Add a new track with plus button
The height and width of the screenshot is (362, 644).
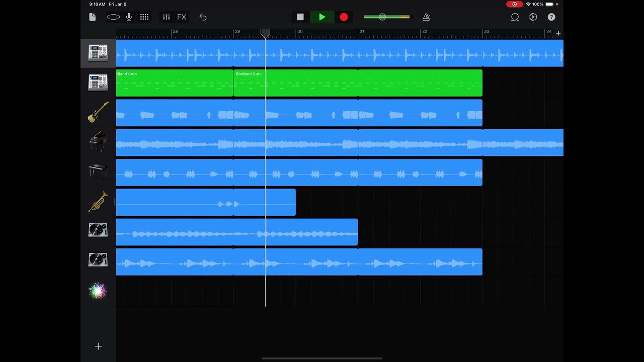(98, 346)
